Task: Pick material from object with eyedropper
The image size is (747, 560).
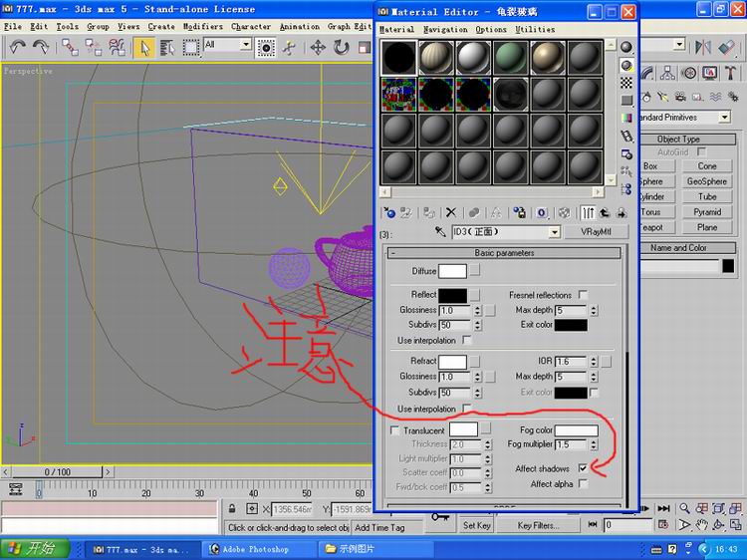Action: 440,232
